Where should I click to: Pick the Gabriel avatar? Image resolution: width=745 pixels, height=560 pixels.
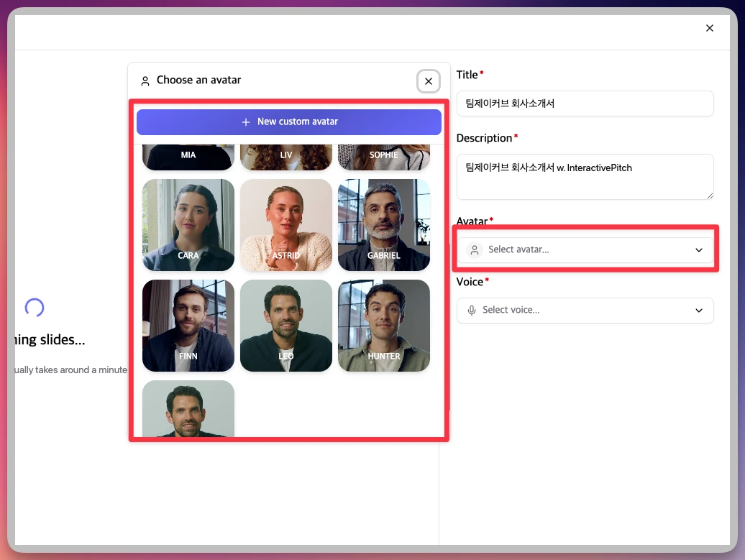coord(384,225)
